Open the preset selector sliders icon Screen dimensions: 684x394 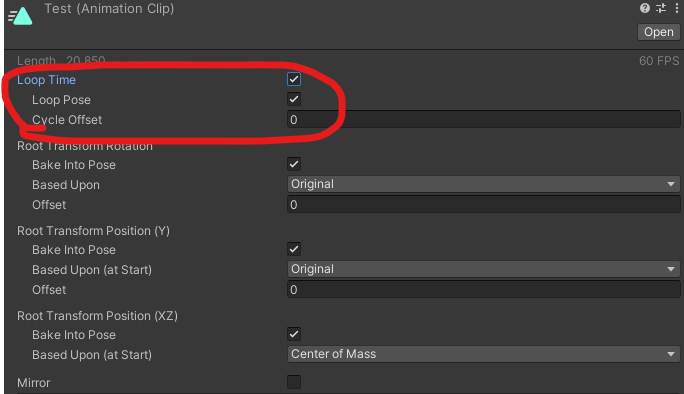661,8
